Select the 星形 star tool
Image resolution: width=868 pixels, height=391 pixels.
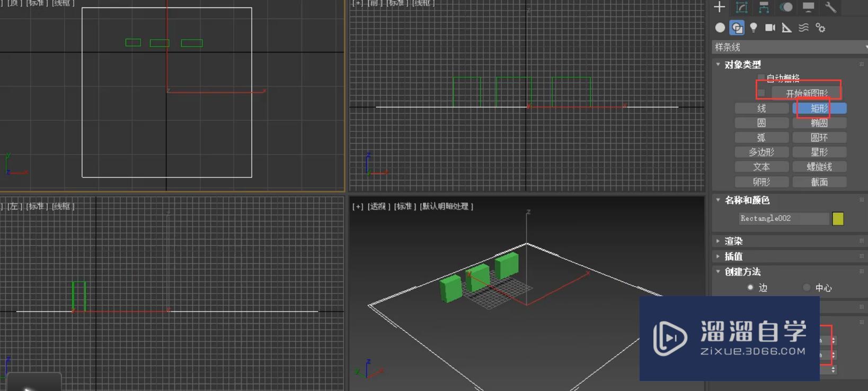click(x=819, y=152)
